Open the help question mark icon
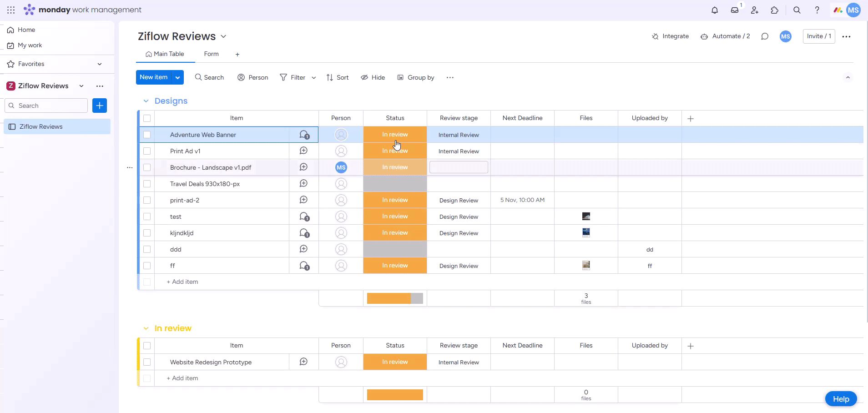Screen dimensions: 868x413 pos(817,10)
